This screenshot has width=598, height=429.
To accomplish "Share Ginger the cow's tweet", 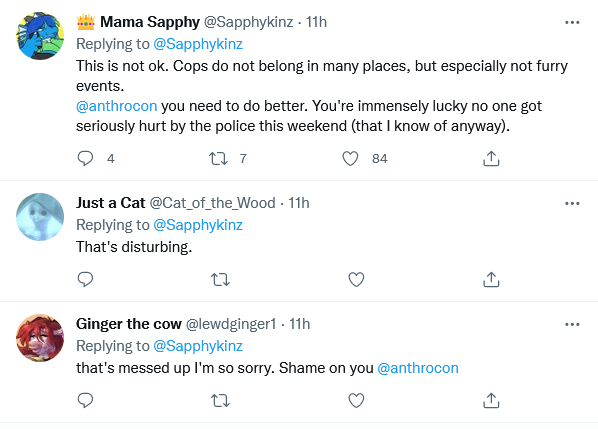I will click(491, 400).
